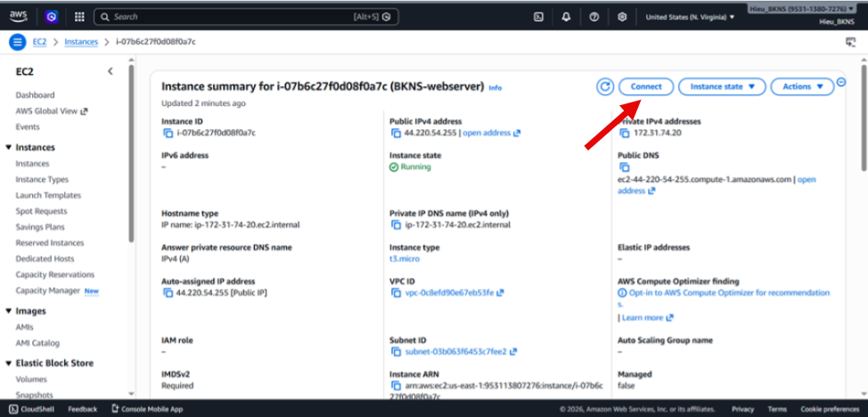868x417 pixels.
Task: Copy the Auto-assigned IP address
Action: pyautogui.click(x=168, y=292)
